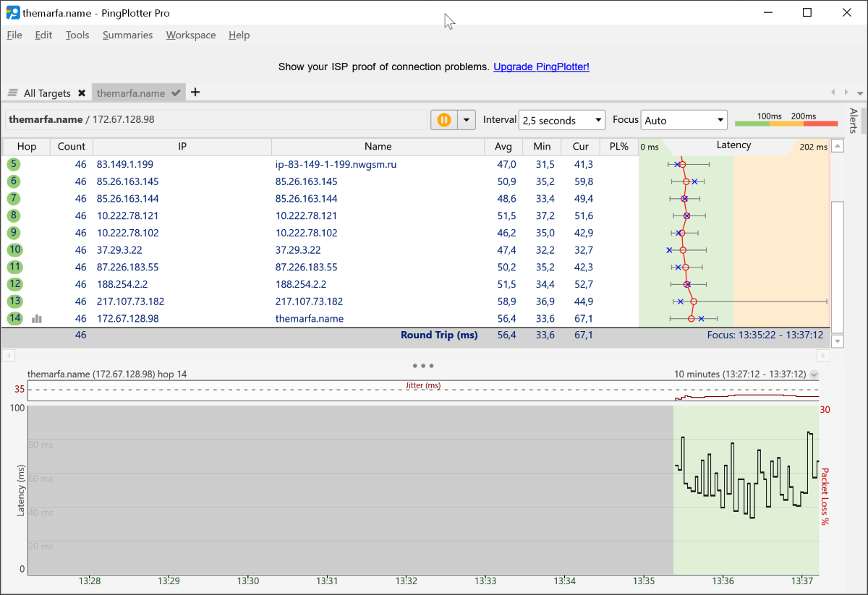
Task: Click the PingPlotter app icon in title bar
Action: pos(12,12)
